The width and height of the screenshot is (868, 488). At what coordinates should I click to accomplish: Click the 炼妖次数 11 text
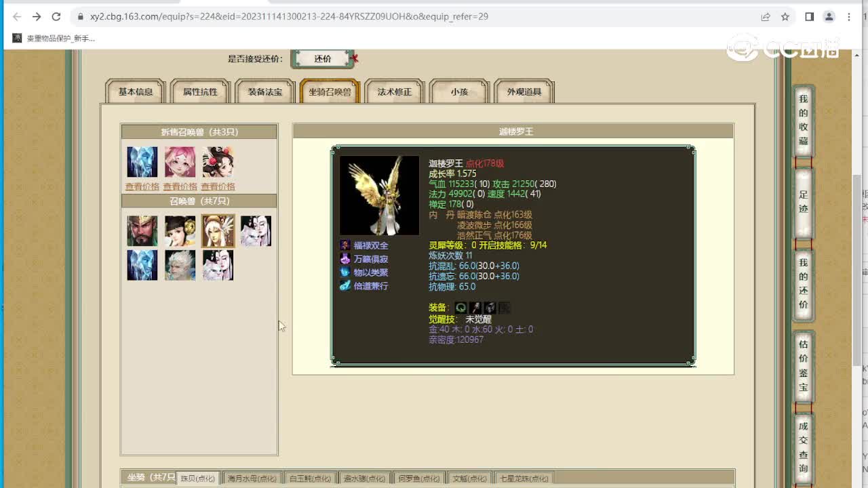click(450, 256)
